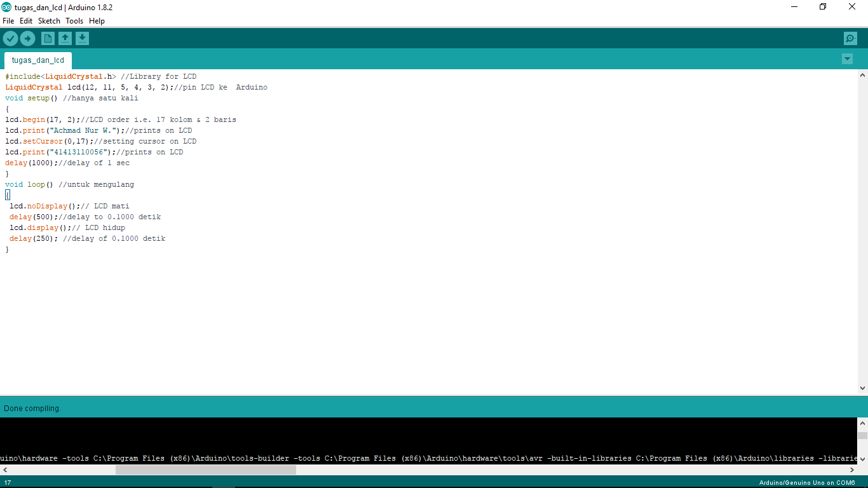Open the Edit menu
Screen dimensions: 868x488
[x=26, y=21]
